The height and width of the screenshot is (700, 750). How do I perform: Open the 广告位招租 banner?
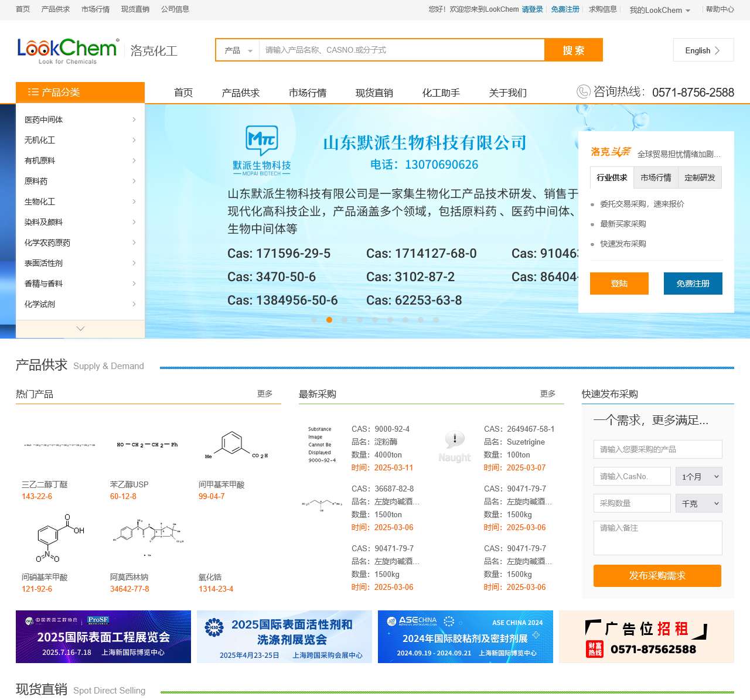646,637
